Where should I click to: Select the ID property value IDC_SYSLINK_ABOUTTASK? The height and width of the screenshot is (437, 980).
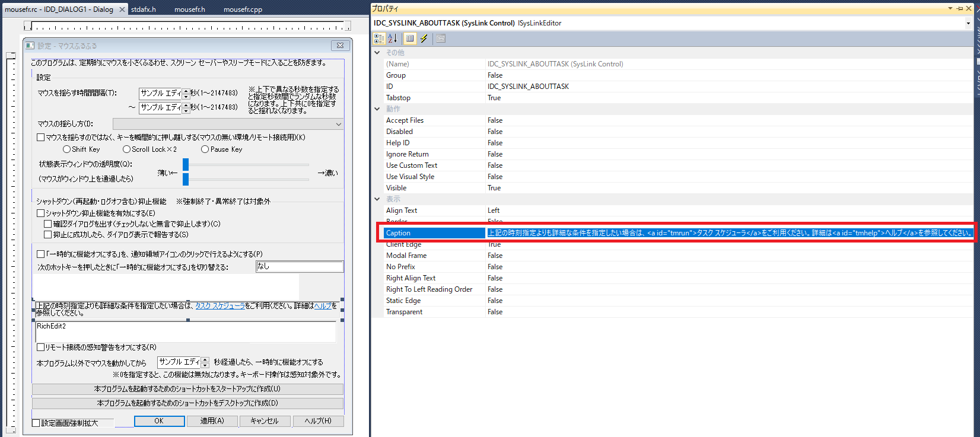pos(528,87)
